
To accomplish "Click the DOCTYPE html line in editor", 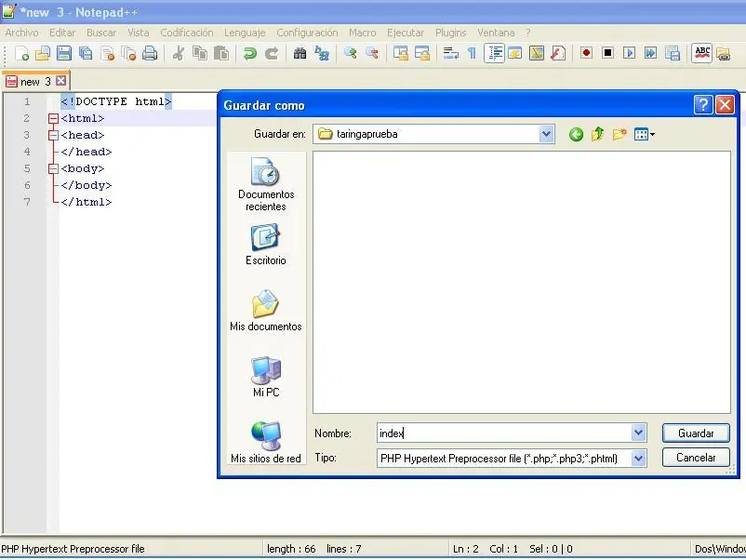I will tap(115, 101).
